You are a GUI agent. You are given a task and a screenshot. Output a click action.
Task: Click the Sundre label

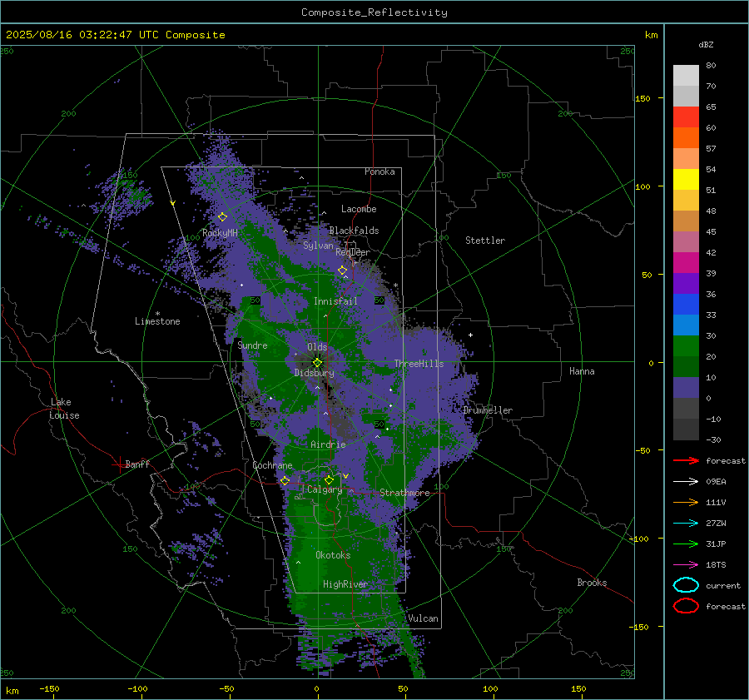[x=252, y=345]
